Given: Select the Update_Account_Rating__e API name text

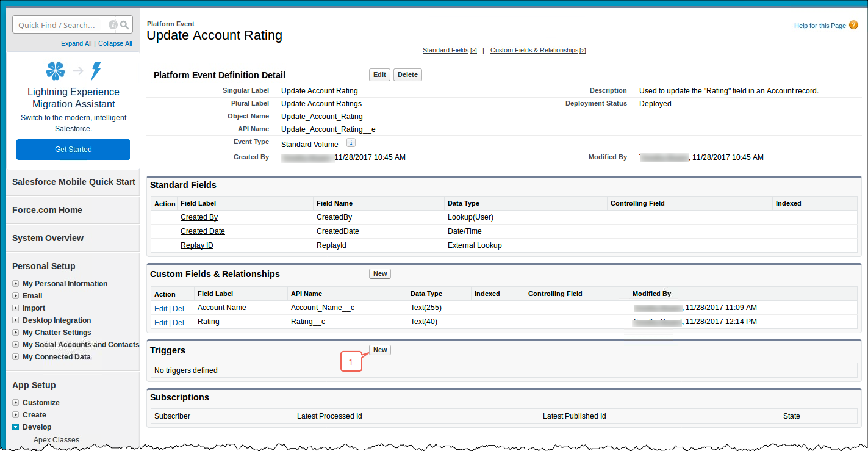Looking at the screenshot, I should coord(328,129).
